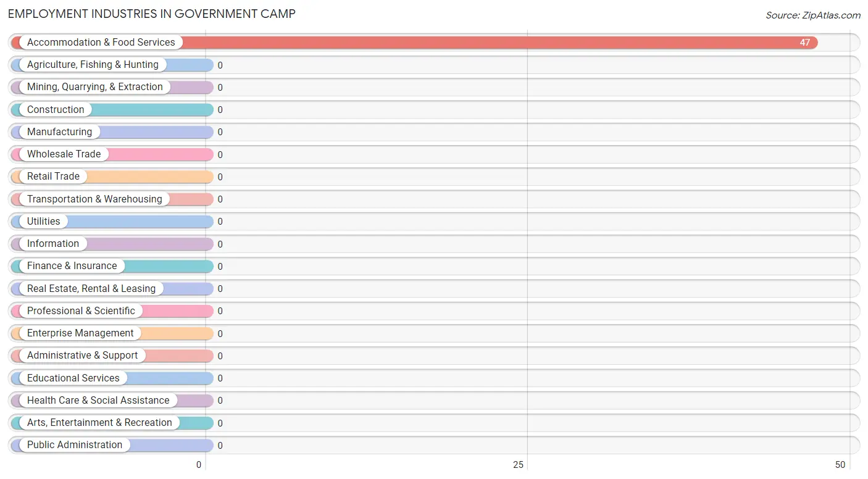
Task: Click the Agriculture, Fishing & Hunting label
Action: coord(93,65)
